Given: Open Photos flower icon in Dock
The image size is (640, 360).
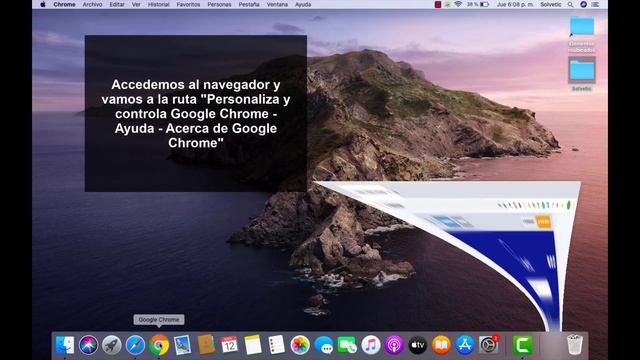Looking at the screenshot, I should point(300,345).
